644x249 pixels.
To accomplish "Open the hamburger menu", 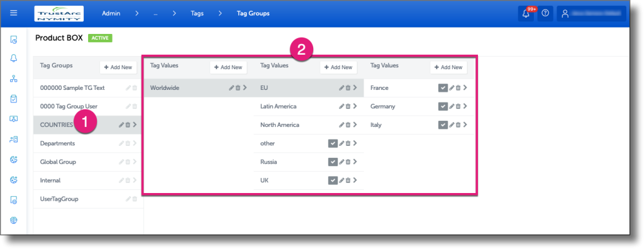I will pyautogui.click(x=14, y=13).
